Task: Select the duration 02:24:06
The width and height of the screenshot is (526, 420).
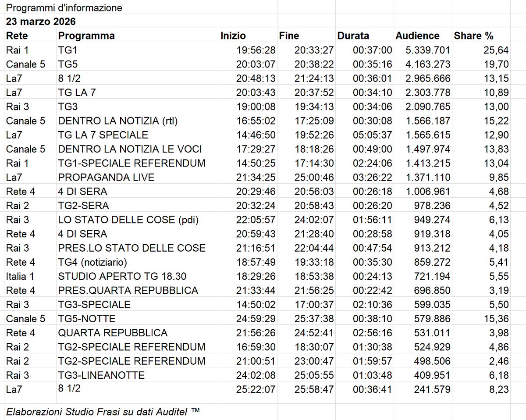Action: pos(373,163)
